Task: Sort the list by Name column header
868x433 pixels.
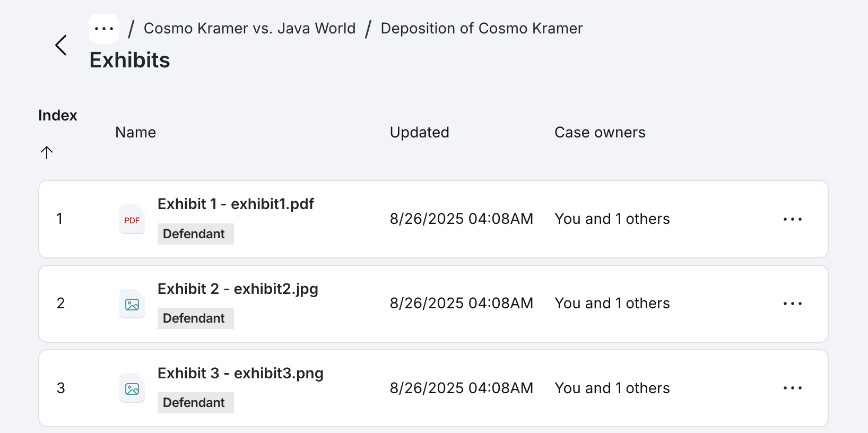Action: (136, 132)
